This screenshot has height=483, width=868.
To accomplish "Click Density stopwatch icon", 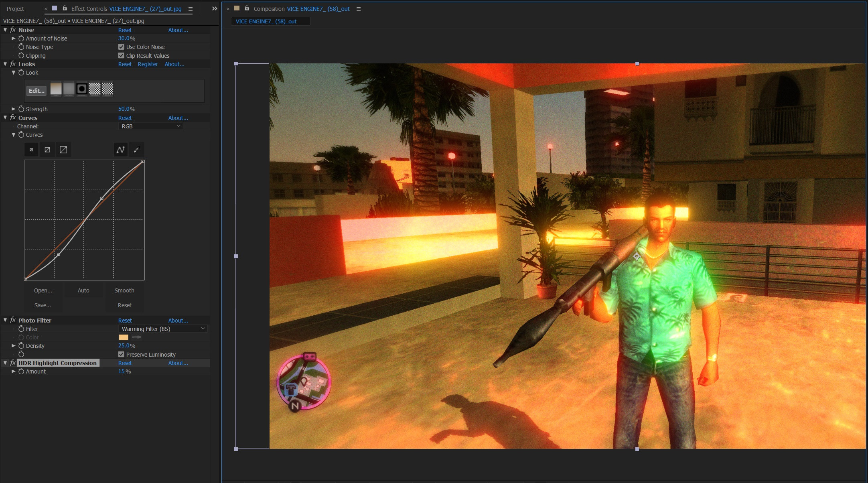I will (21, 346).
